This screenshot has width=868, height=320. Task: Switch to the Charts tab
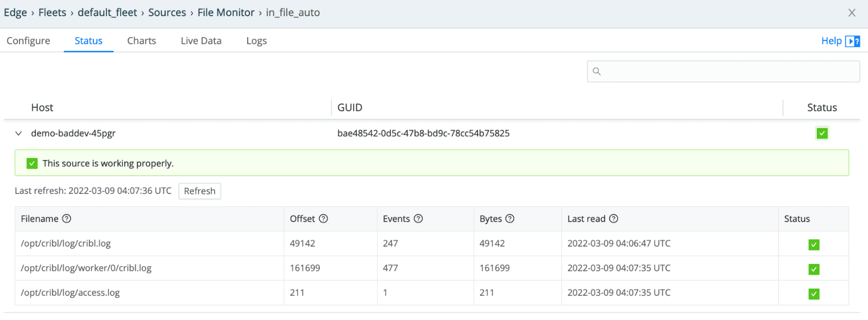pyautogui.click(x=142, y=41)
